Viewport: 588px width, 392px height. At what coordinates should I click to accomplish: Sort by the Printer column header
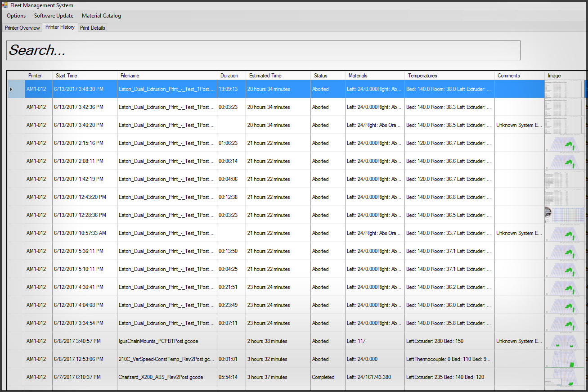click(39, 76)
